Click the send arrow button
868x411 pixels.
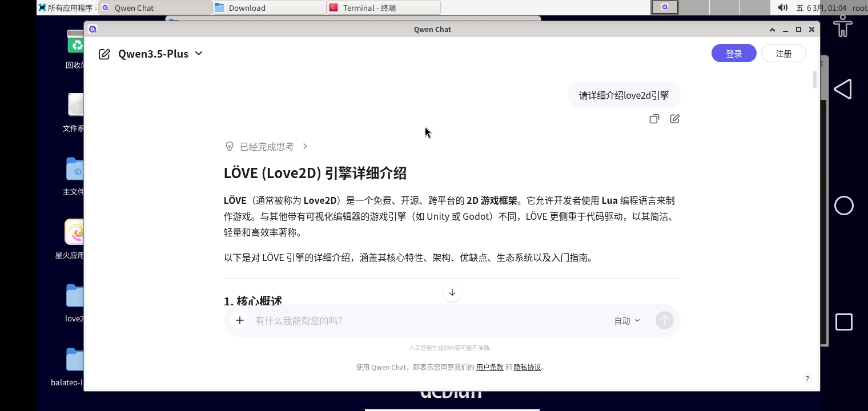664,320
